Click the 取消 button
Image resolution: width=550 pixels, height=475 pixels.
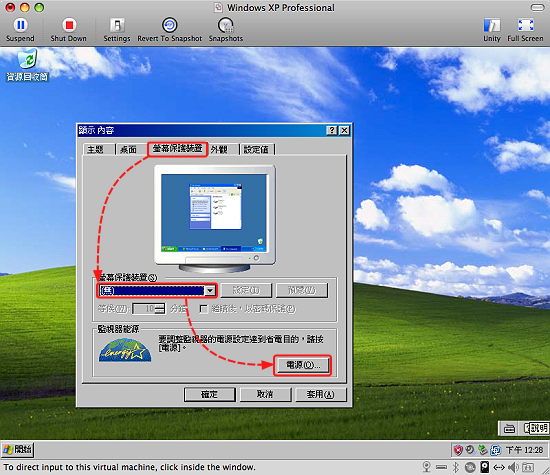coord(265,394)
